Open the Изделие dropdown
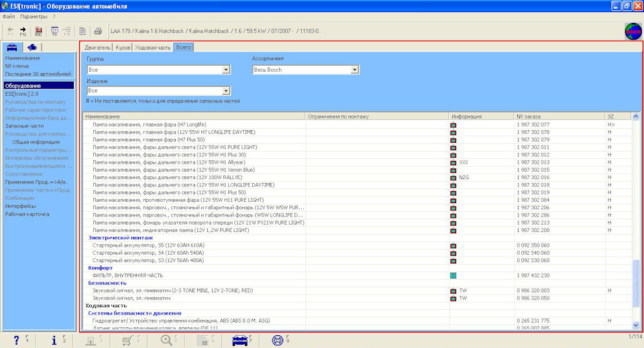 click(x=226, y=91)
